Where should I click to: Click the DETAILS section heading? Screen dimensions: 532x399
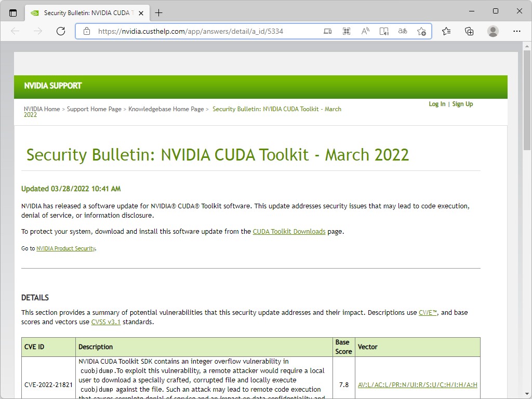point(35,298)
